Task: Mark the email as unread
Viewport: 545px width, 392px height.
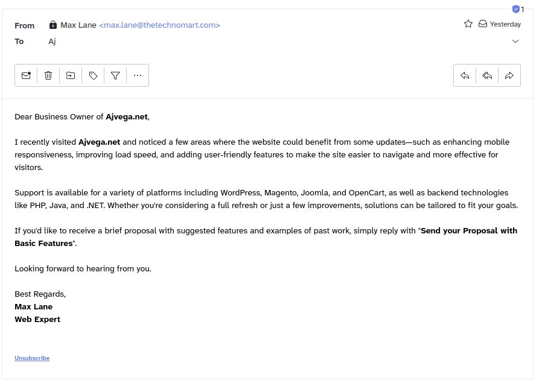Action: [26, 75]
